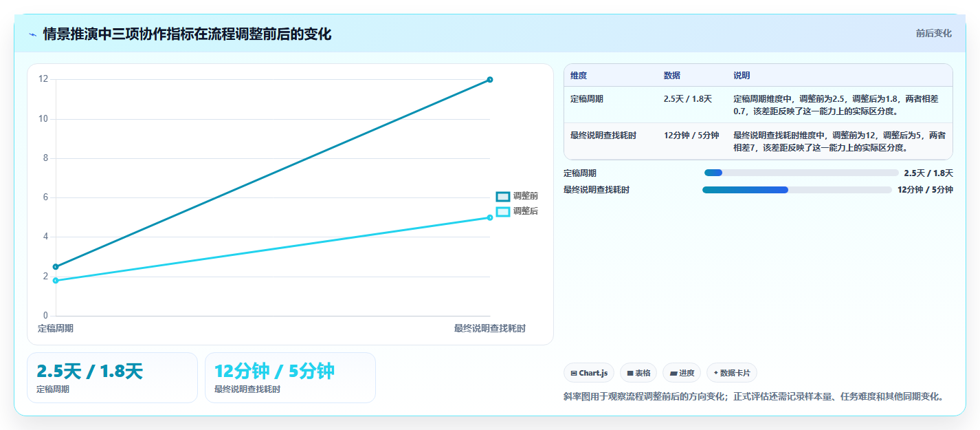The height and width of the screenshot is (430, 980).
Task: Select the 调整前 data point at 2.5
Action: [x=56, y=267]
